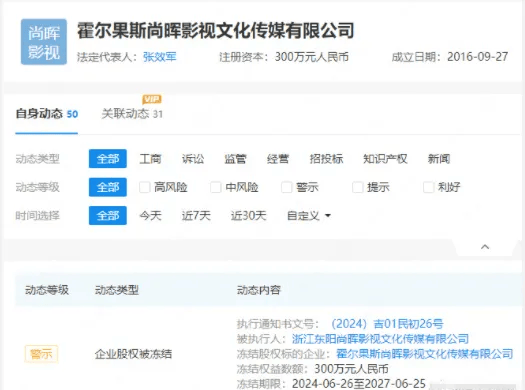
Task: Filter 动态类型 by 知识产权
Action: (385, 159)
